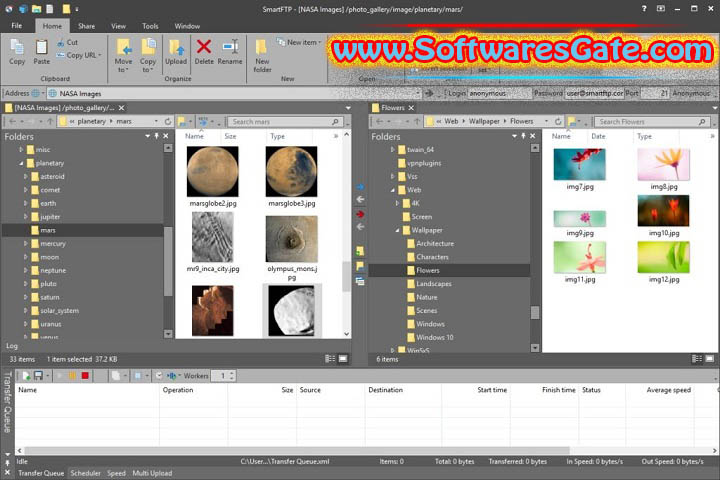Screen dimensions: 720x480
Task: Click the Password field
Action: pyautogui.click(x=594, y=93)
